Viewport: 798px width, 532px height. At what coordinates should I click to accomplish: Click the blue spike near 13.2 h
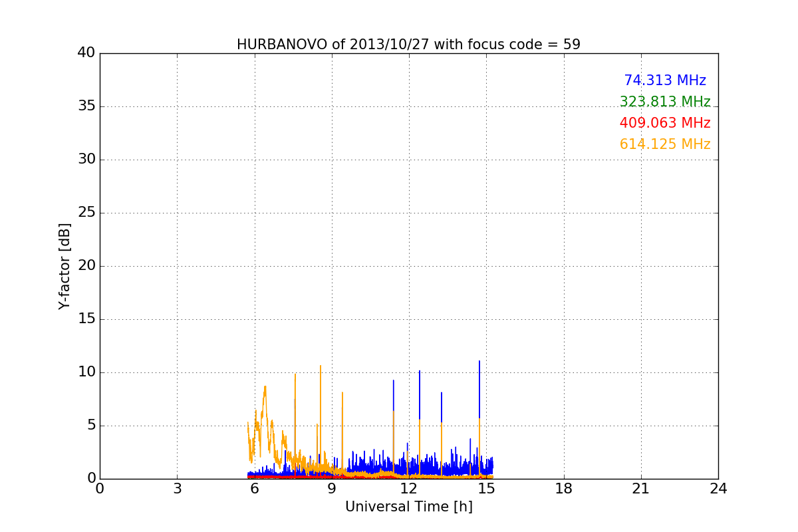tap(442, 407)
